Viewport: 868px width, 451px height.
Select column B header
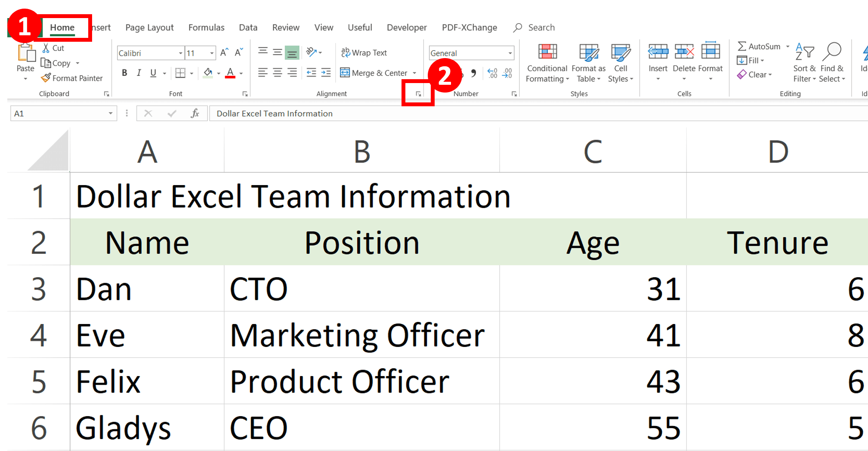[361, 151]
